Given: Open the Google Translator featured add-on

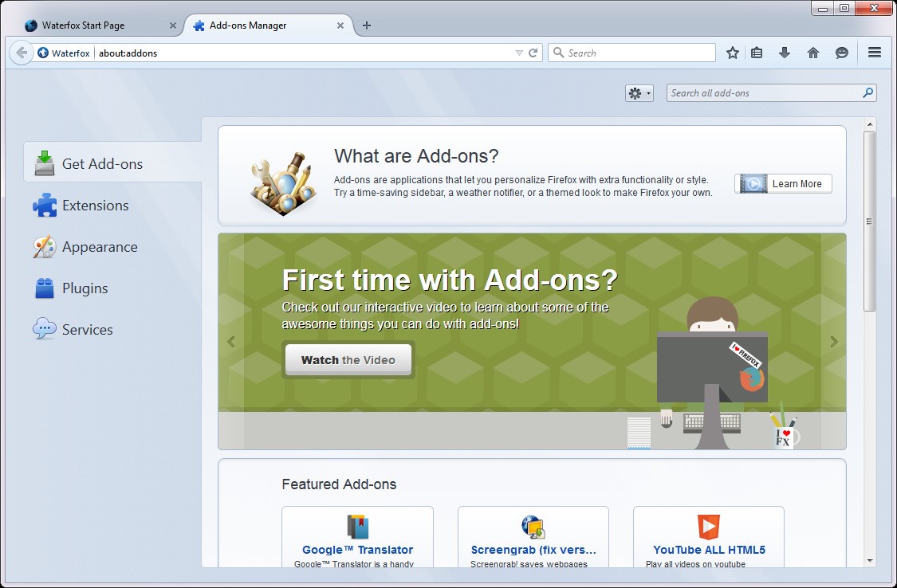Looking at the screenshot, I should click(357, 550).
